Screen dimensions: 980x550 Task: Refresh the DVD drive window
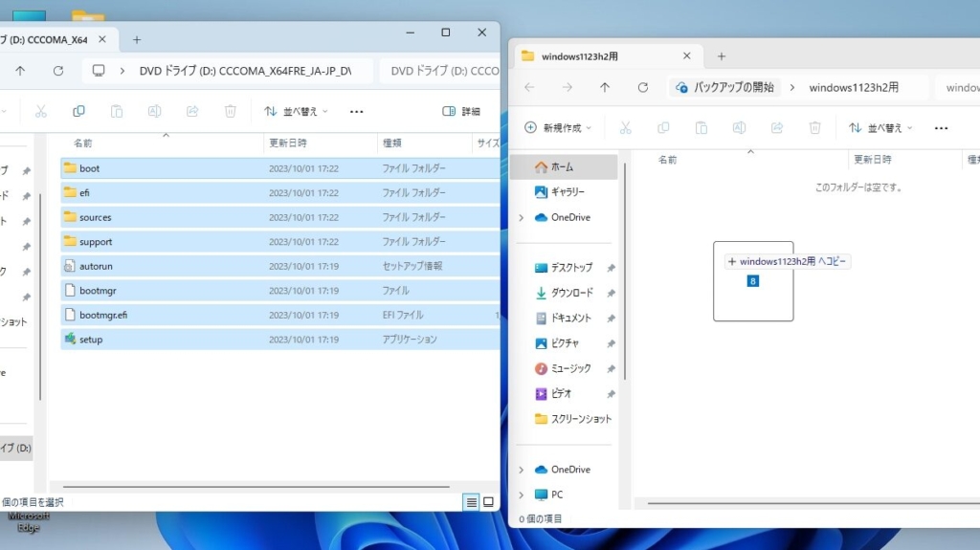tap(58, 71)
